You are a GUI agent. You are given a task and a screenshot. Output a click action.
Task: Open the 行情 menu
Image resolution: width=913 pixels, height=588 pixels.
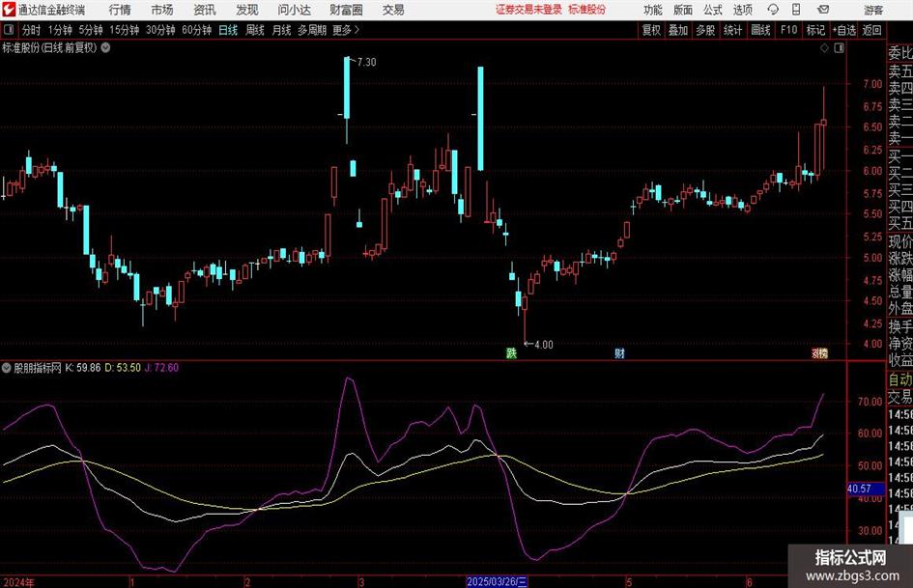120,10
